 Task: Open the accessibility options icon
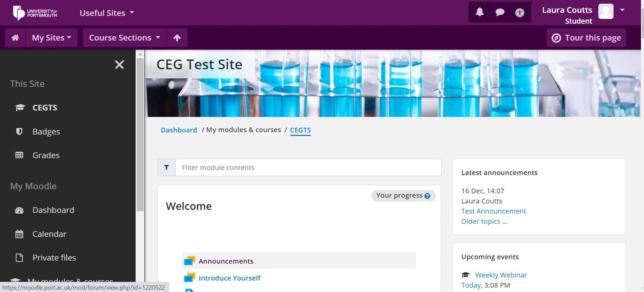pyautogui.click(x=520, y=13)
